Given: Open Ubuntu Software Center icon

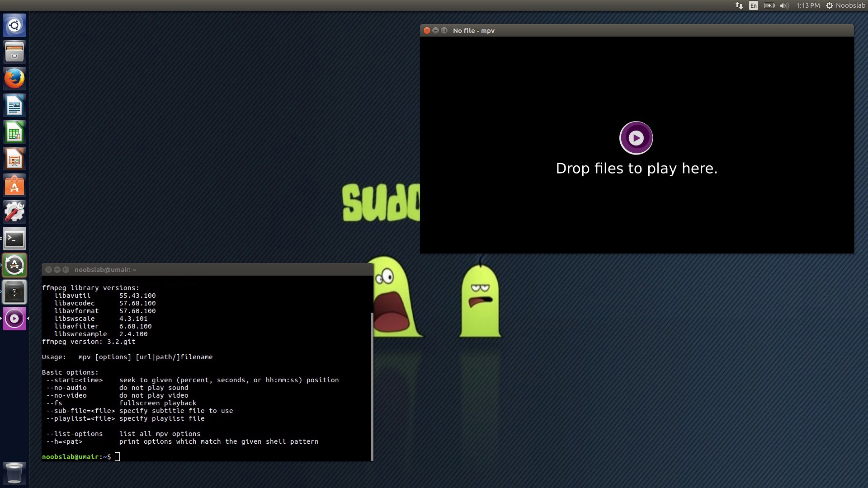Looking at the screenshot, I should point(14,185).
